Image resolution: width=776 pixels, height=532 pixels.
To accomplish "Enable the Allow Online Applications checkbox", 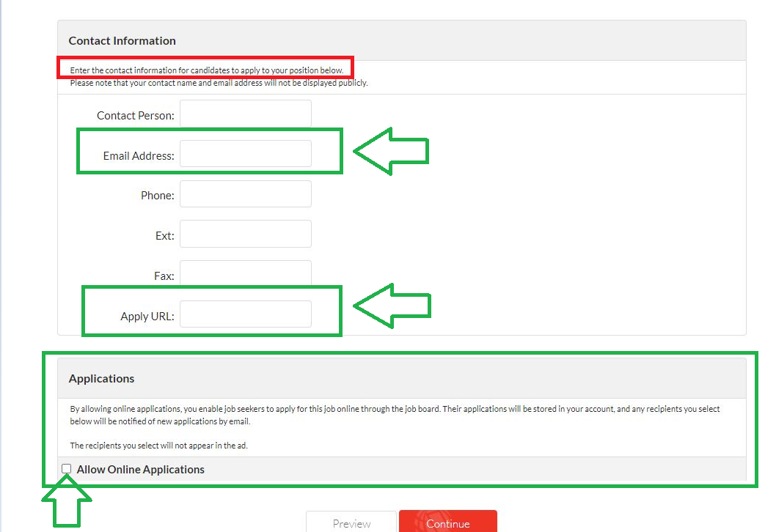I will [67, 469].
